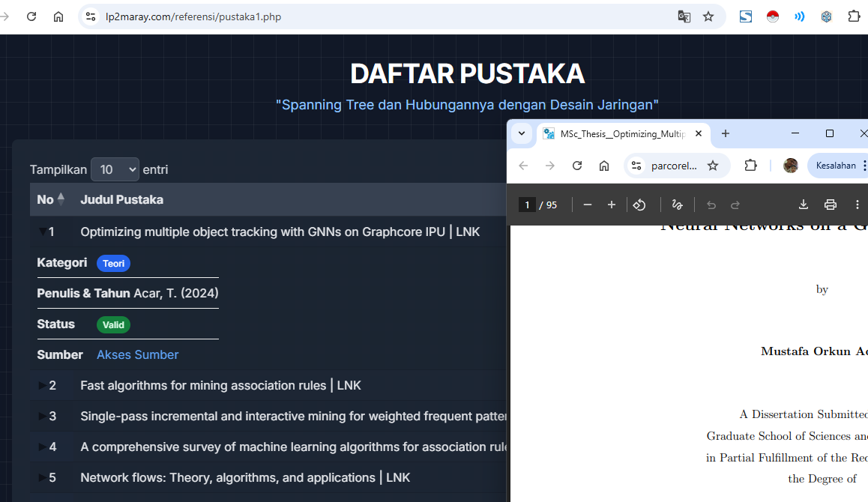Click the Kesalahan button in the browser
This screenshot has height=502, width=868.
coord(835,166)
